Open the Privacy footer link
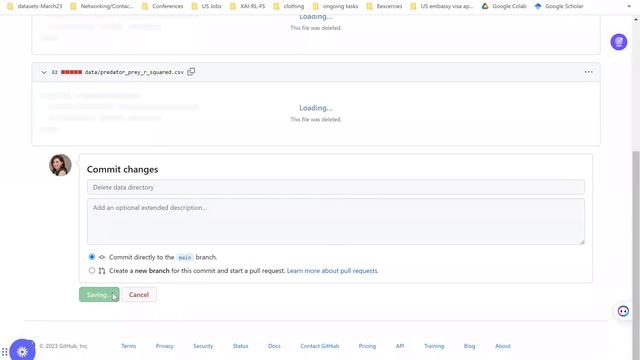This screenshot has width=640, height=360. pyautogui.click(x=164, y=346)
